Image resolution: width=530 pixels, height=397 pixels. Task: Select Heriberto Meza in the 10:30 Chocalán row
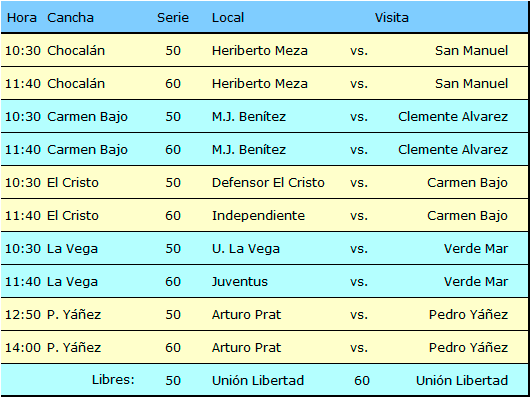tap(260, 51)
